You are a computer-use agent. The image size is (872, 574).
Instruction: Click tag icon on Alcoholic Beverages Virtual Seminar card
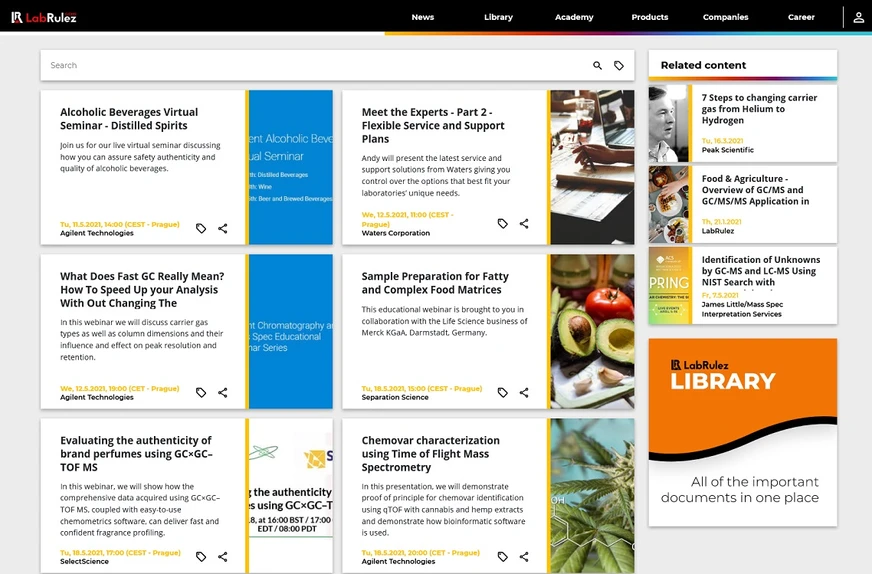tap(201, 228)
